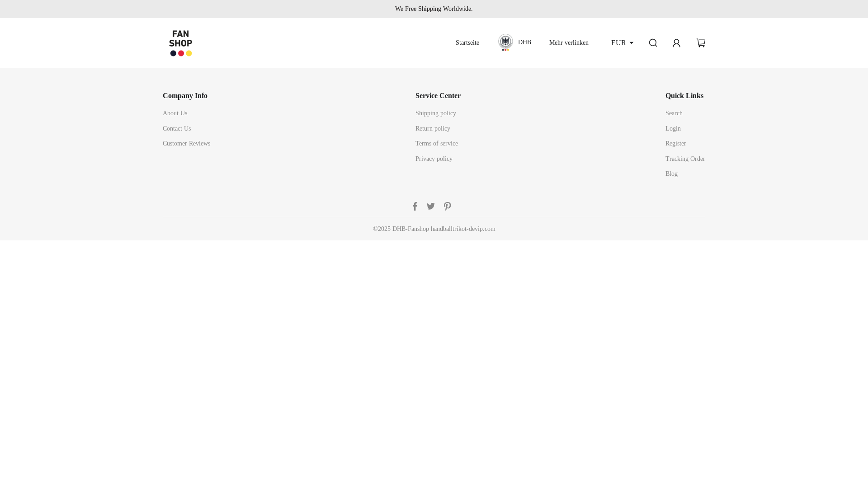Viewport: 868px width, 488px height.
Task: Read the Return policy
Action: click(x=433, y=129)
